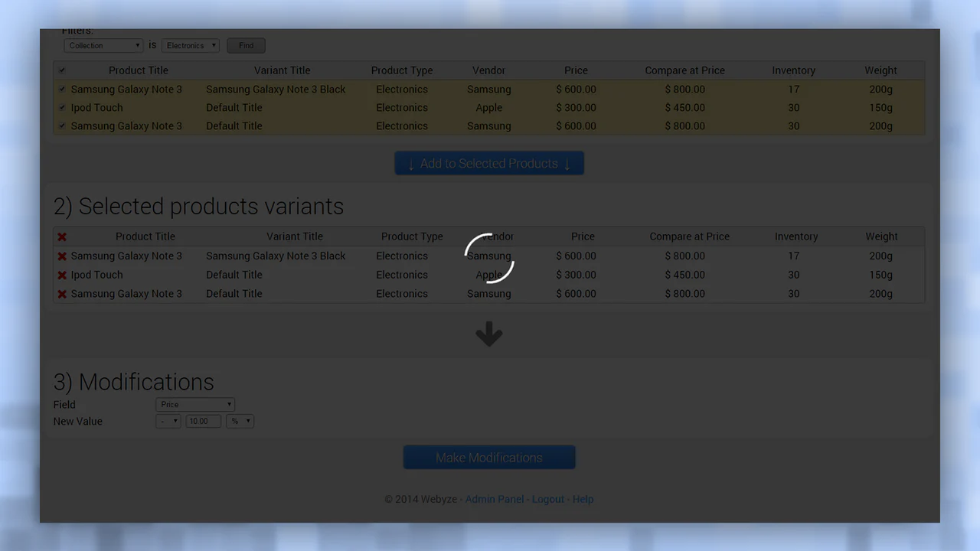Click the Logout link
Image resolution: width=980 pixels, height=551 pixels.
[548, 499]
